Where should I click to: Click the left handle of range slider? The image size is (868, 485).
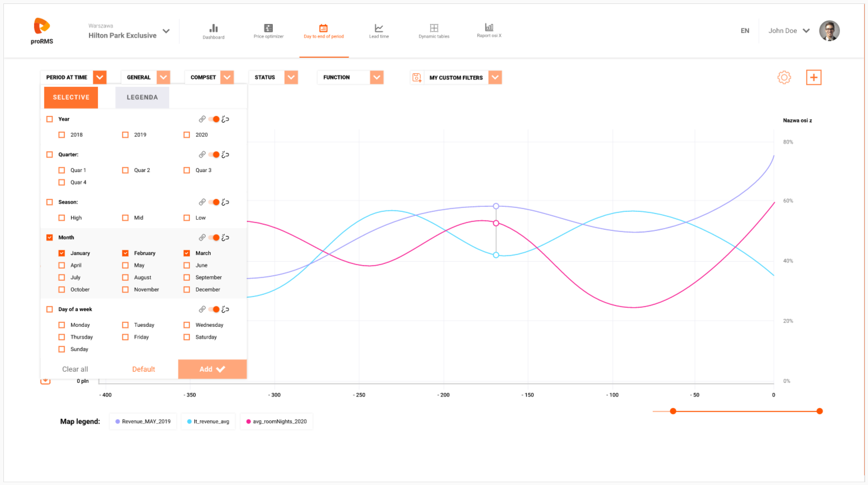(x=673, y=411)
